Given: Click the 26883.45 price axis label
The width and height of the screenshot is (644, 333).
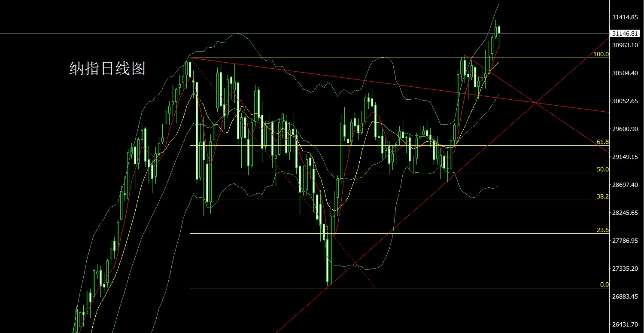Looking at the screenshot, I should (x=625, y=296).
